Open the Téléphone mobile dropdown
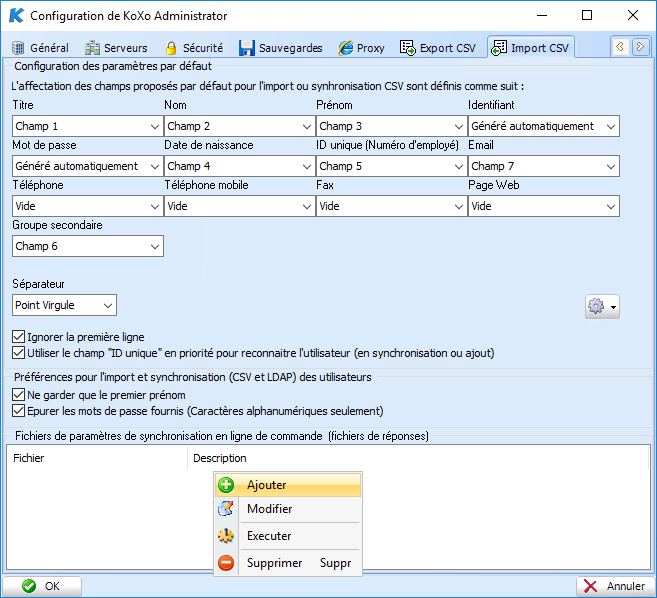657x598 pixels. click(240, 206)
